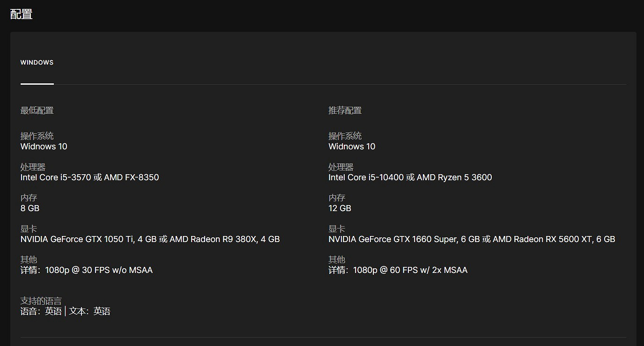The image size is (644, 346).
Task: Click the 显卡 label under 推荐配置
Action: point(337,229)
